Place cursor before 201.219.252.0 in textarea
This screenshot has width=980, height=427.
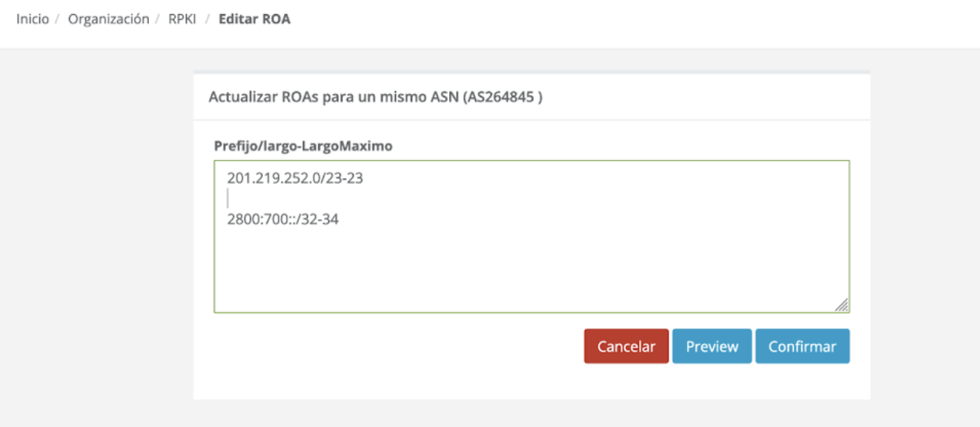(228, 178)
